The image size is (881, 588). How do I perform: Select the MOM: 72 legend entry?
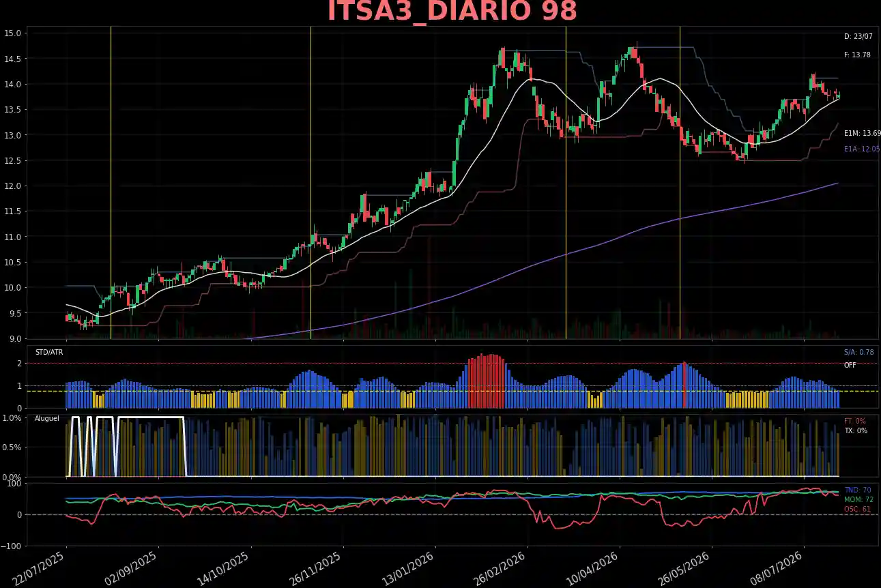[x=858, y=499]
